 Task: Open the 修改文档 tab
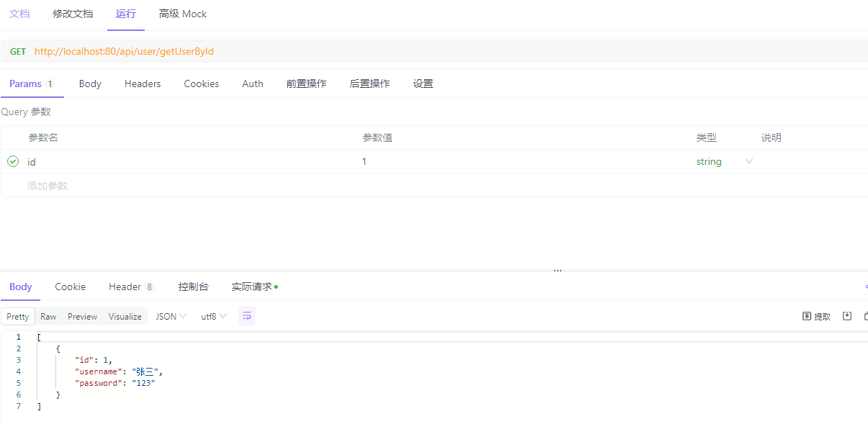73,14
